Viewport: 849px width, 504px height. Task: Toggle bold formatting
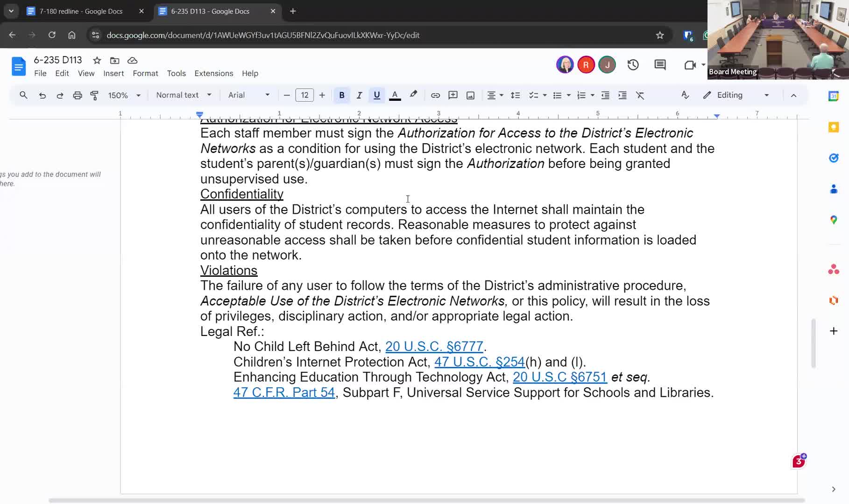(x=341, y=95)
